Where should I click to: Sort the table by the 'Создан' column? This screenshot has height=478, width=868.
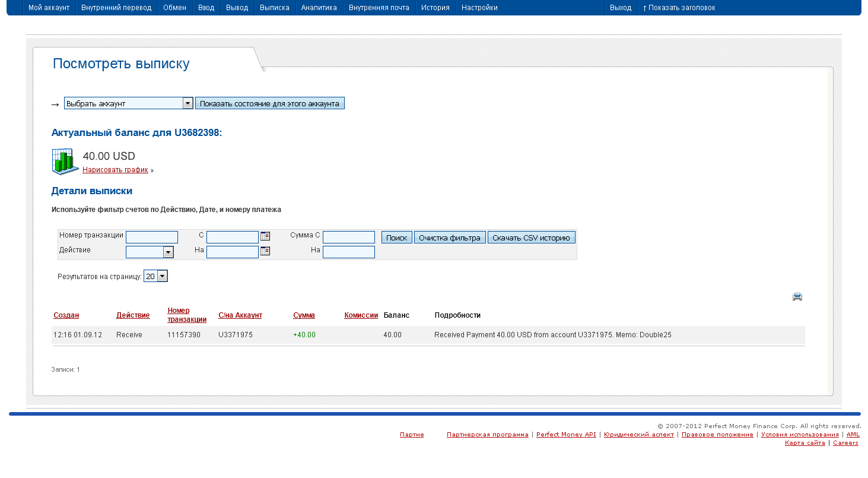point(66,315)
